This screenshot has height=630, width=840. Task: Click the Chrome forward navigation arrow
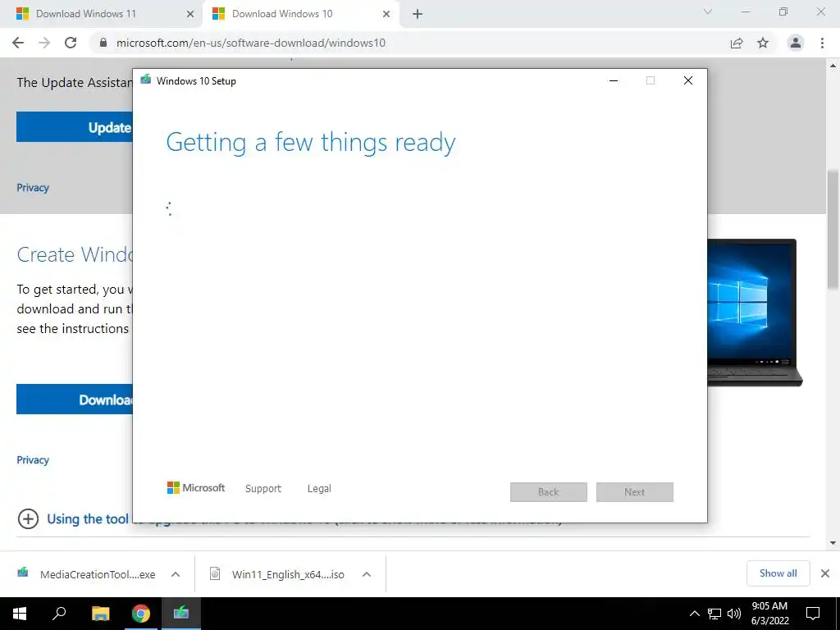point(44,43)
